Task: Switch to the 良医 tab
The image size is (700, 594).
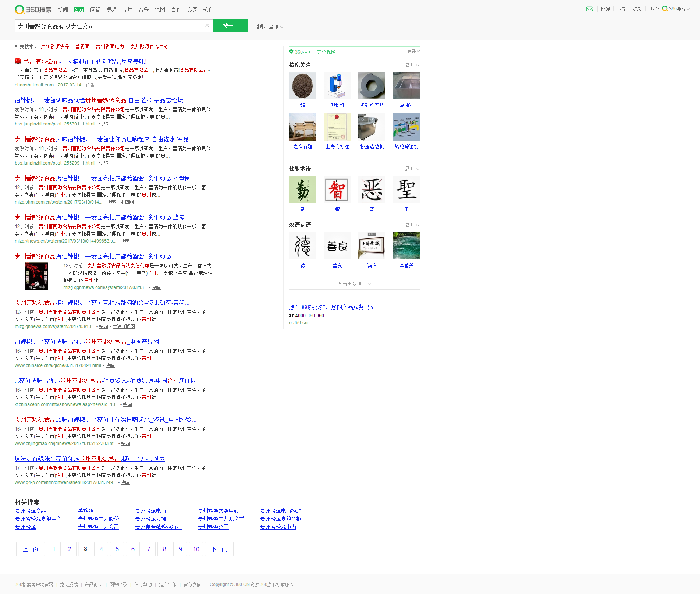Action: pos(192,10)
